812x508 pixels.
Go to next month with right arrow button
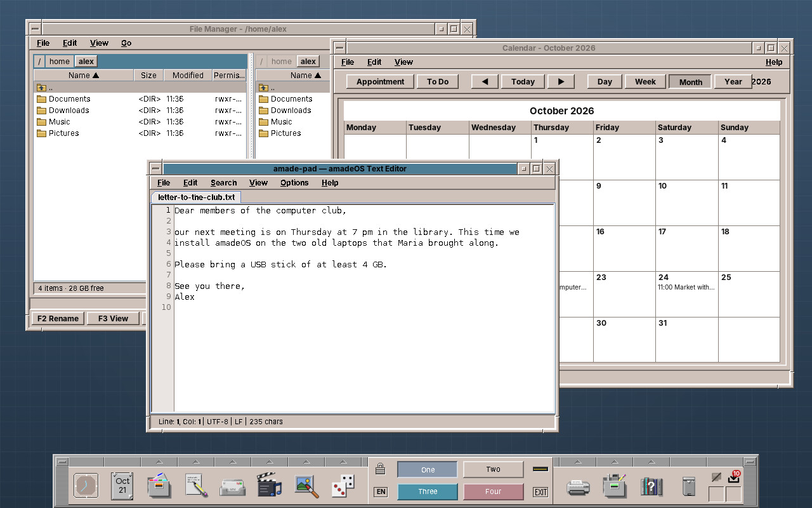click(560, 81)
